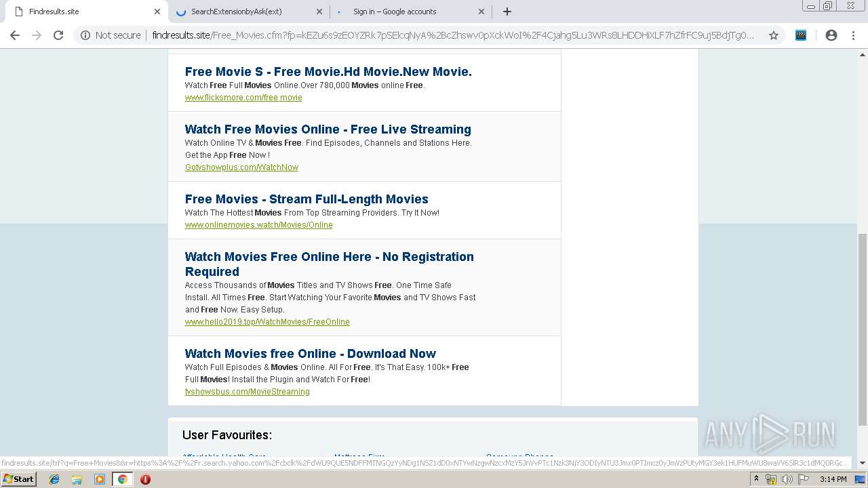Open Chrome three-dot menu
868x488 pixels.
[x=853, y=35]
